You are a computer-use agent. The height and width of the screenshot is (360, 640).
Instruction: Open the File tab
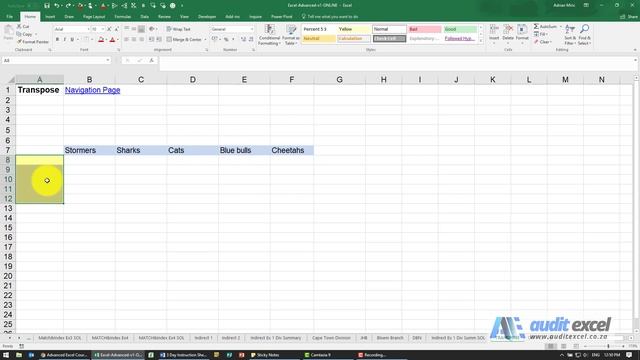coord(9,17)
